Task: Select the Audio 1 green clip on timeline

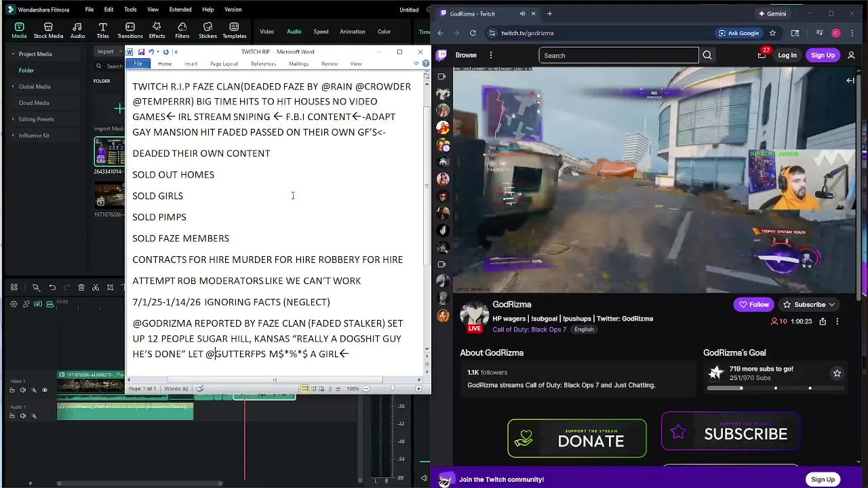Action: point(125,410)
